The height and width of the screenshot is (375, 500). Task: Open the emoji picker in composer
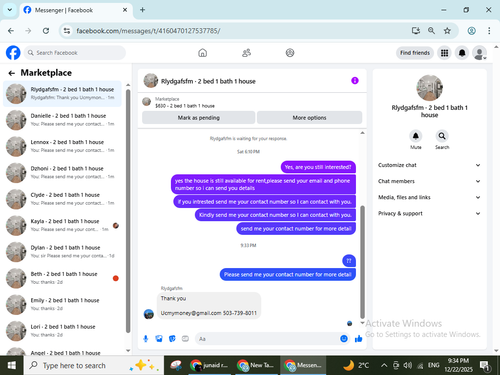[344, 339]
